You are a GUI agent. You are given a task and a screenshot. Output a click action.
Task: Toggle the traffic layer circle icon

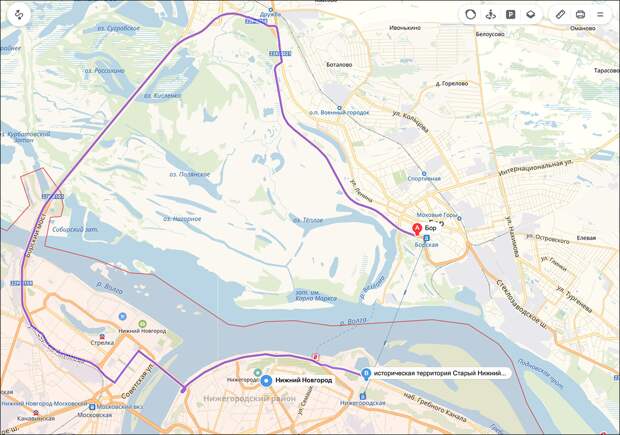(470, 15)
